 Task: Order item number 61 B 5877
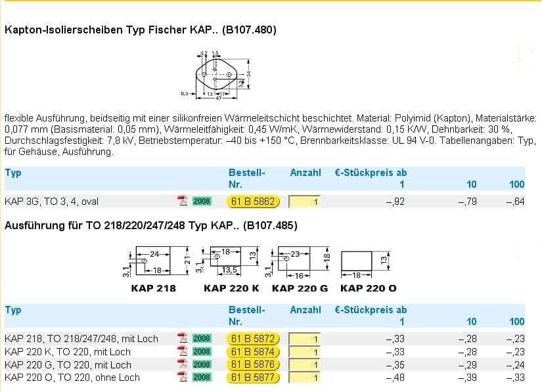(x=253, y=377)
